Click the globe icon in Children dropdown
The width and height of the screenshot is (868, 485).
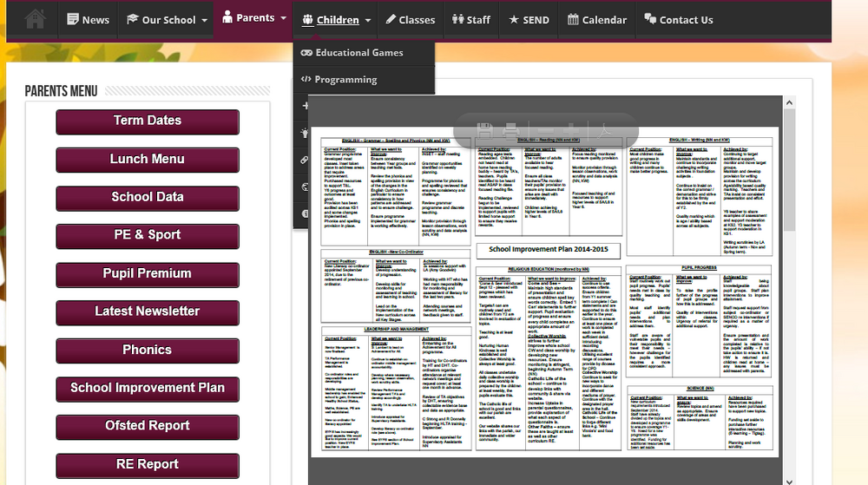(305, 187)
